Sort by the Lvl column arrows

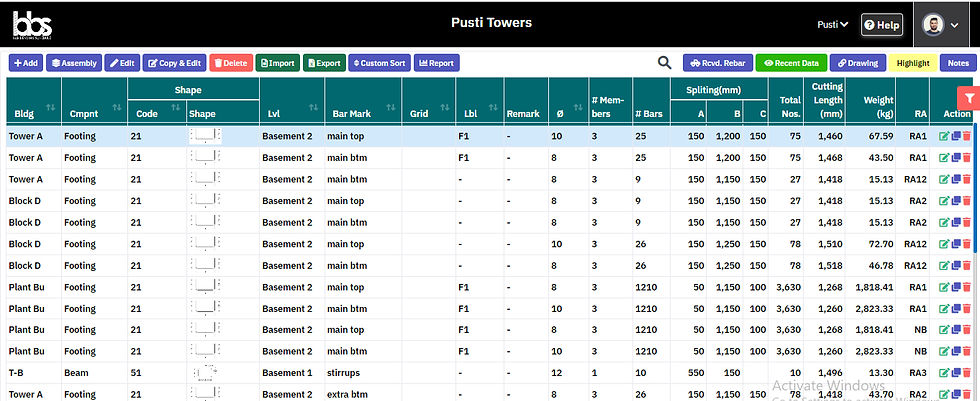[314, 107]
